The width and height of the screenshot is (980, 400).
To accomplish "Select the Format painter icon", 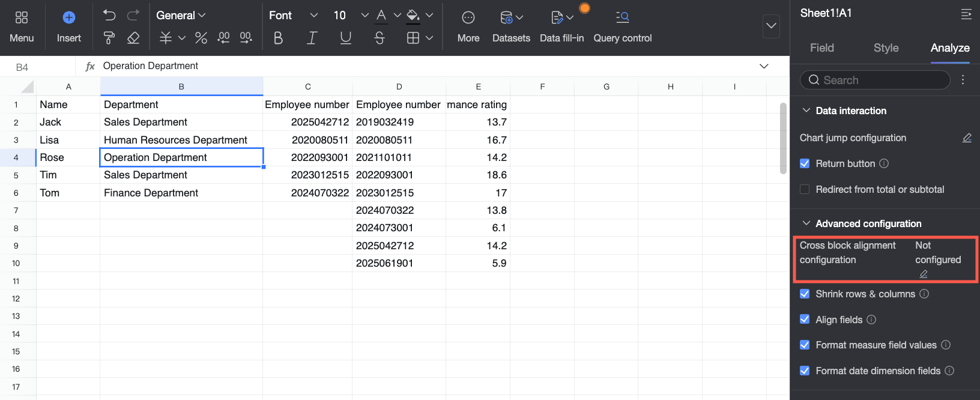I will tap(109, 38).
